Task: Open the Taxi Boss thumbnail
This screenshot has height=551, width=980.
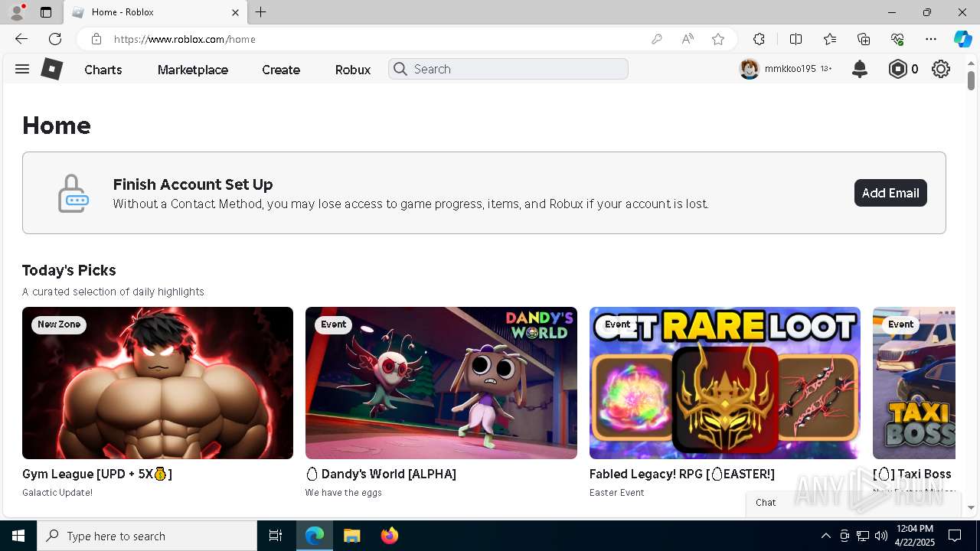Action: (x=914, y=383)
